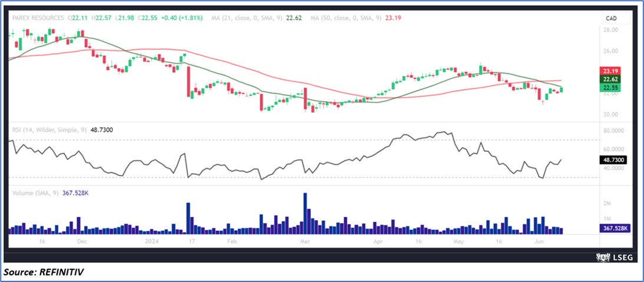Click the red 23.19 price axis tag
This screenshot has width=644, height=282.
610,70
